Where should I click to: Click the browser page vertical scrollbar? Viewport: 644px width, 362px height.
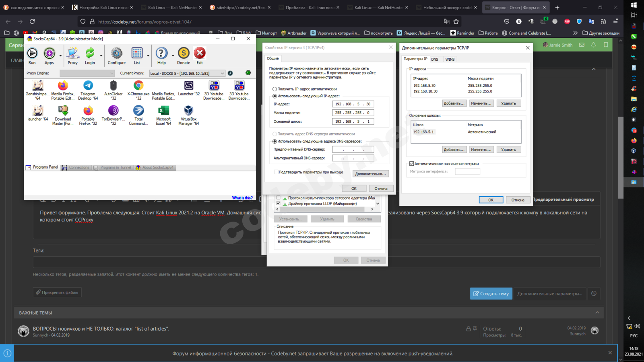click(621, 157)
